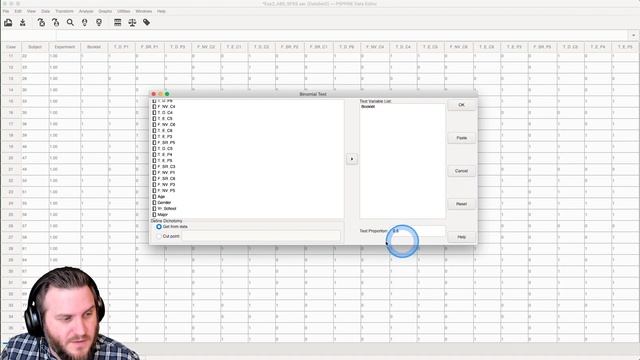Open the dropdown arrow at the top right

(x=633, y=36)
